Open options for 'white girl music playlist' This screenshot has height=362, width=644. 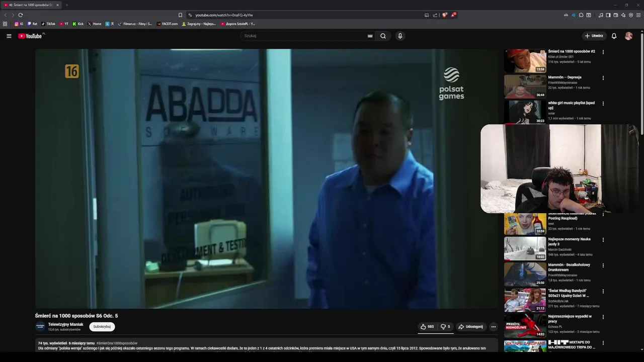pos(603,104)
